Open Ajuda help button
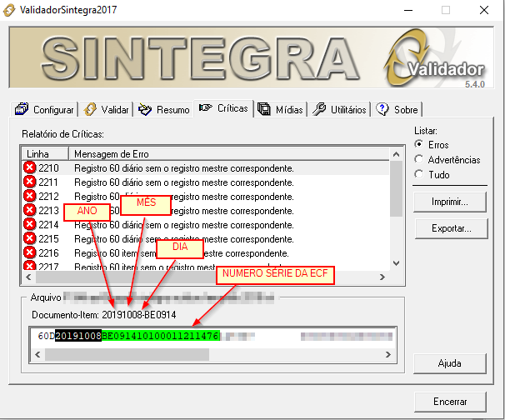Viewport: 505px width, 420px height. tap(450, 363)
